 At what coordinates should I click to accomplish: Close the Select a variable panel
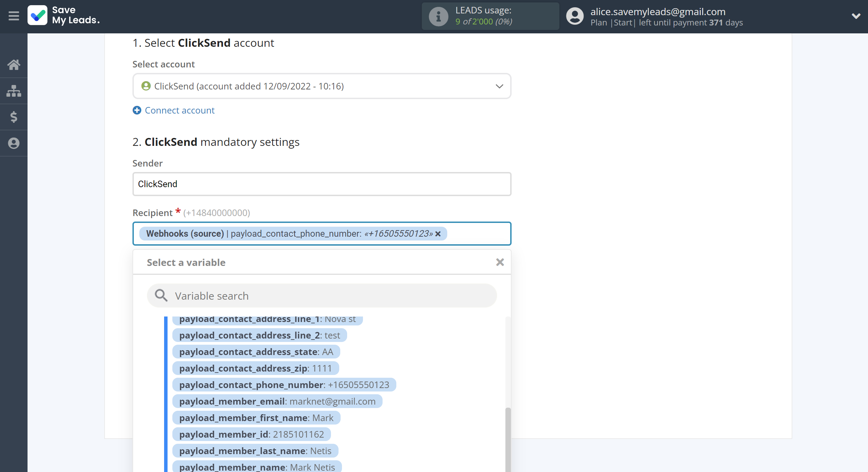tap(500, 262)
